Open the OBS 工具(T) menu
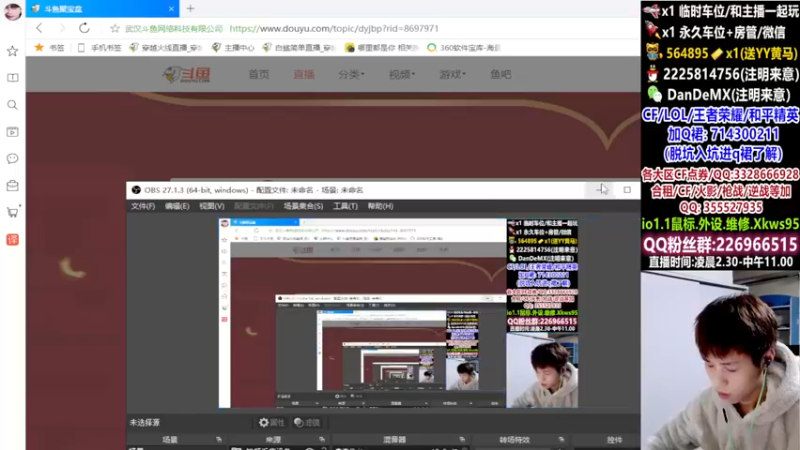This screenshot has height=450, width=800. pyautogui.click(x=345, y=206)
